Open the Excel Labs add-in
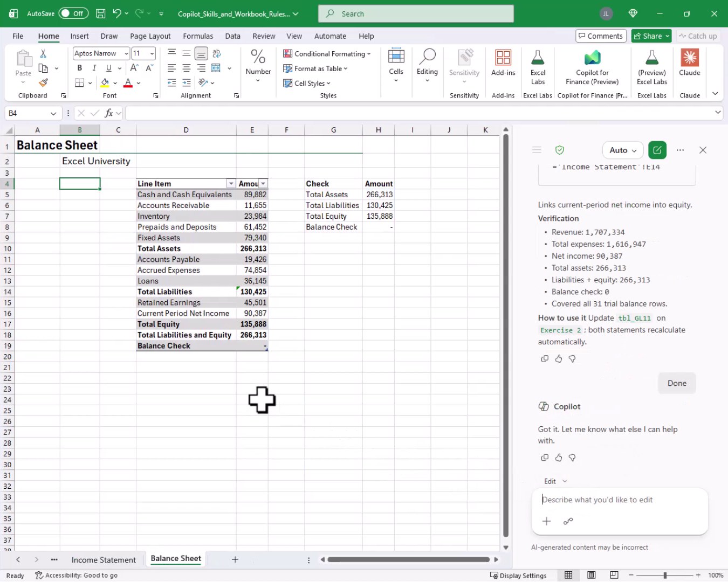 pos(538,67)
